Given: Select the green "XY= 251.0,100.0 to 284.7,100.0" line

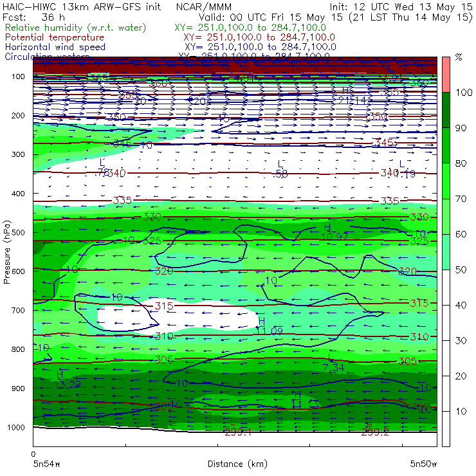Looking at the screenshot, I should pyautogui.click(x=250, y=28).
